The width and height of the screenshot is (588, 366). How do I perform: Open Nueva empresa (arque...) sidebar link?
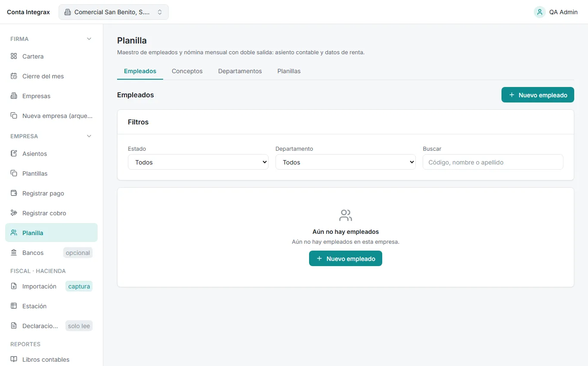pyautogui.click(x=52, y=116)
